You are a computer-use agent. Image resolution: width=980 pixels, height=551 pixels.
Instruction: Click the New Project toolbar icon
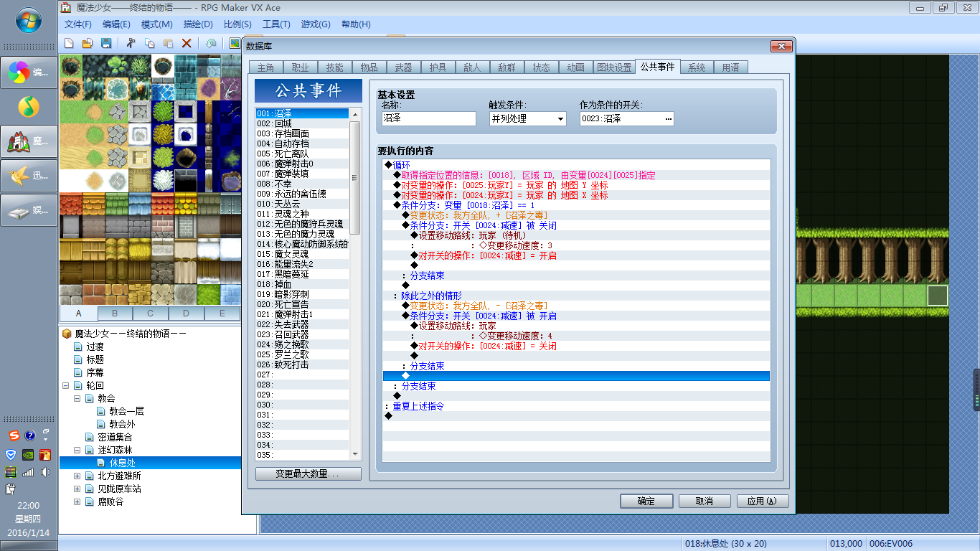[70, 43]
